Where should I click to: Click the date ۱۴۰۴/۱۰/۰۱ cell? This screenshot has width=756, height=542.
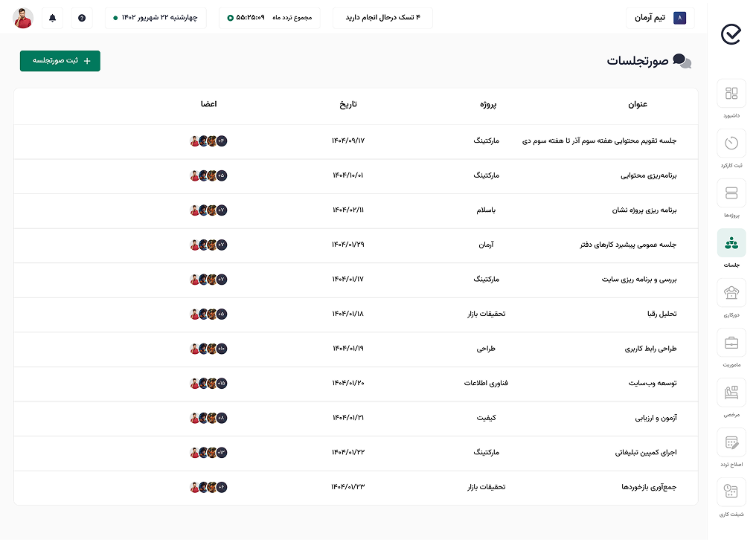348,175
